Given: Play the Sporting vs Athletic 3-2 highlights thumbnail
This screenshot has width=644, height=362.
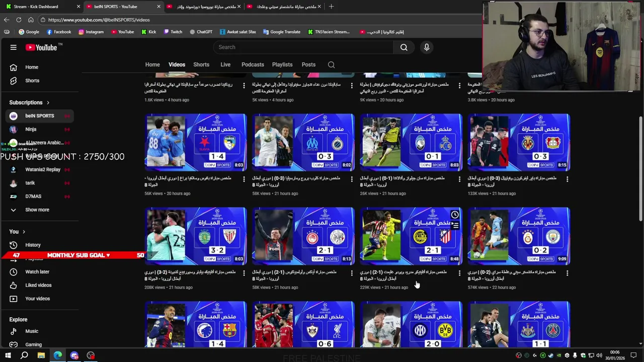Looking at the screenshot, I should click(x=196, y=236).
